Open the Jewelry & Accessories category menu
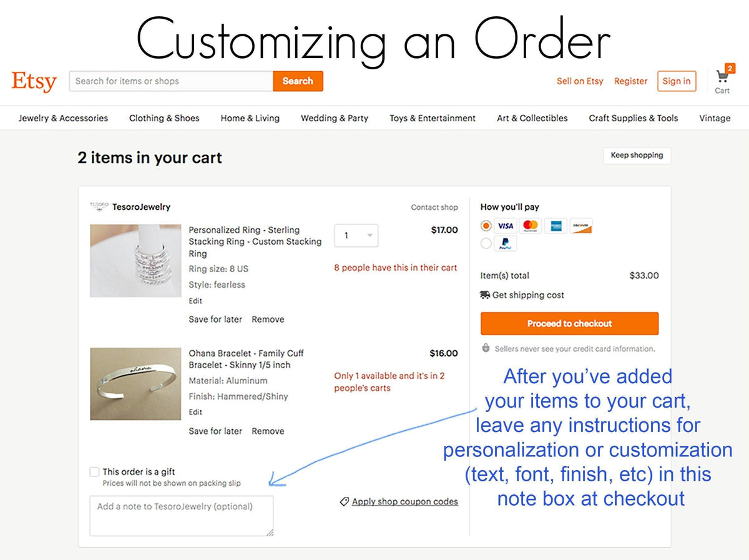Viewport: 749px width, 560px height. (63, 118)
